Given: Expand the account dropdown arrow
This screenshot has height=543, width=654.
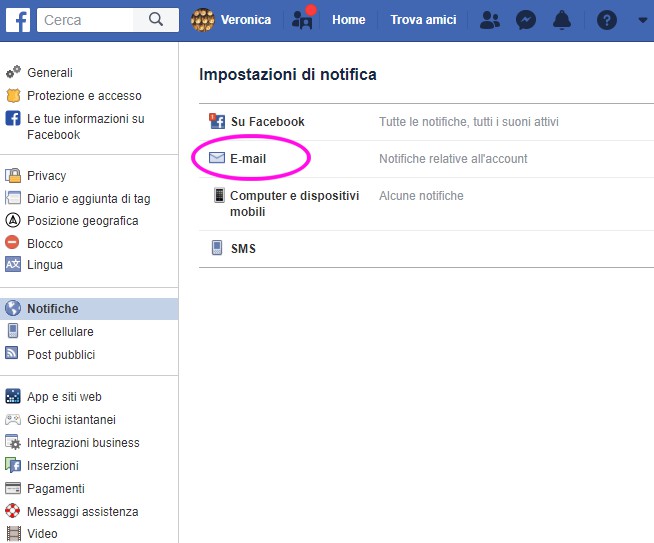Looking at the screenshot, I should [643, 20].
